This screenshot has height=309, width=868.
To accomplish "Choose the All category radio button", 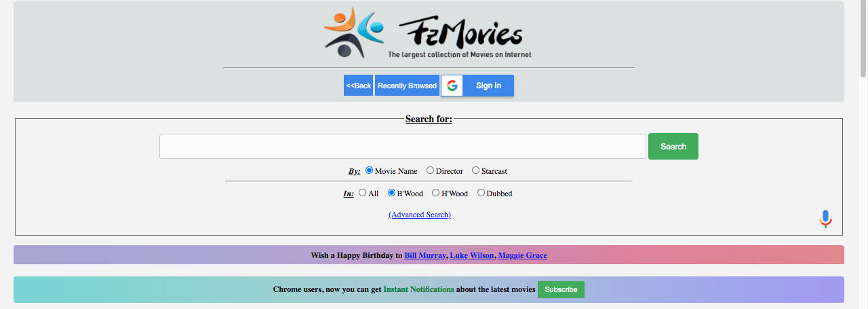I will [363, 193].
